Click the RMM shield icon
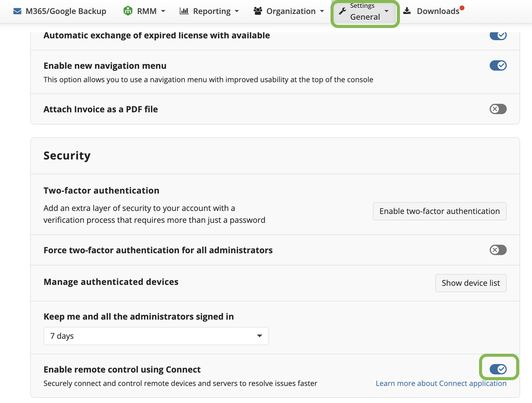 click(128, 11)
